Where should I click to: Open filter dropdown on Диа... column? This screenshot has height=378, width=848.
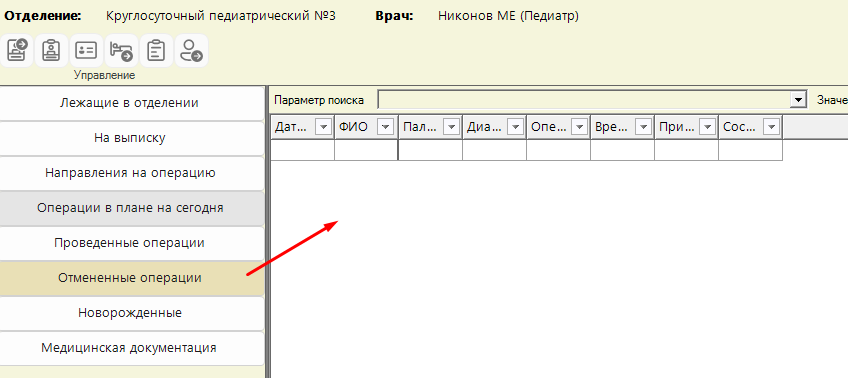(x=515, y=128)
